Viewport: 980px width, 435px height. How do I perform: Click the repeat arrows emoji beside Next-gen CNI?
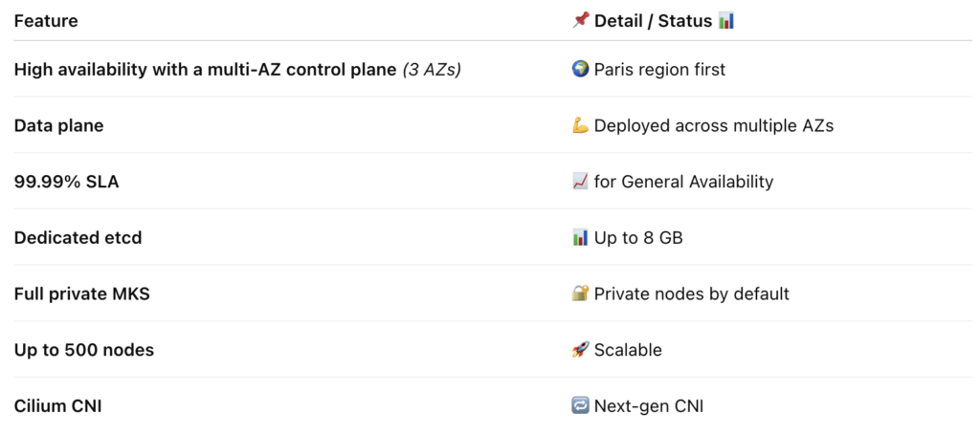[x=581, y=406]
